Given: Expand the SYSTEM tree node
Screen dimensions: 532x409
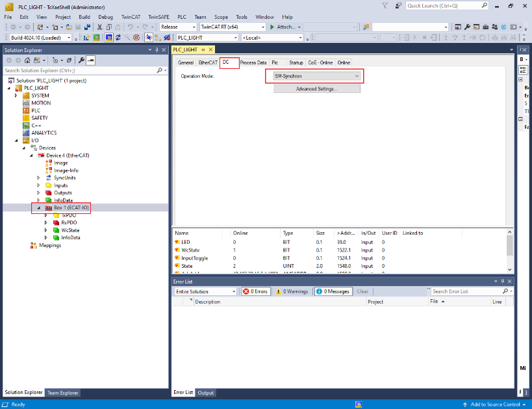Looking at the screenshot, I should coord(17,96).
